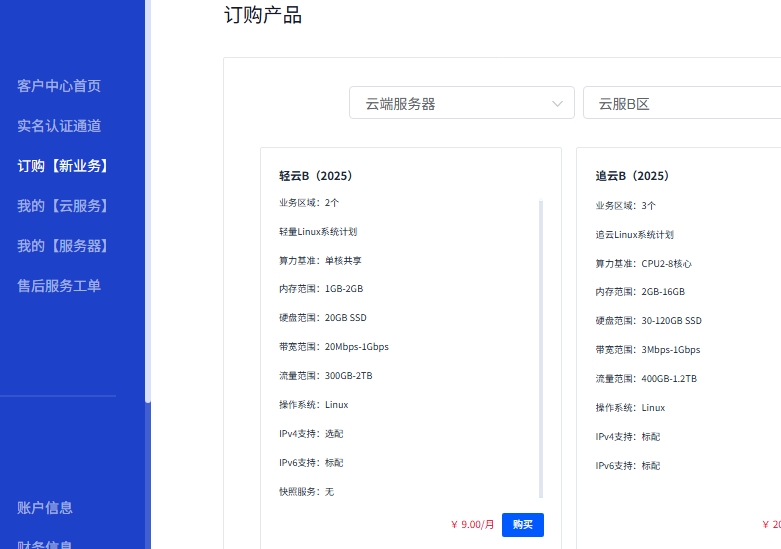The height and width of the screenshot is (549, 781).
Task: Click the 订购产品 page heading
Action: [x=263, y=15]
